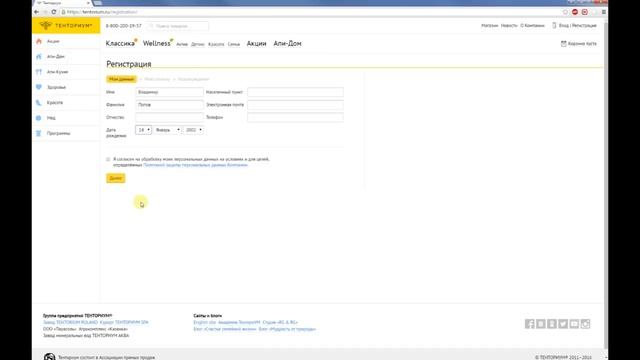Click the direct sales association logo in footer
Image resolution: width=640 pixels, height=360 pixels.
click(x=49, y=357)
